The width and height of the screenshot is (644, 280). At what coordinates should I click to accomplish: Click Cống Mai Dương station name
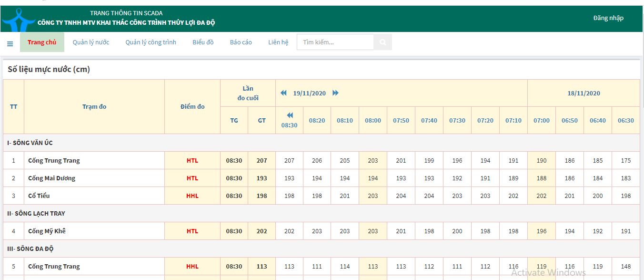51,178
